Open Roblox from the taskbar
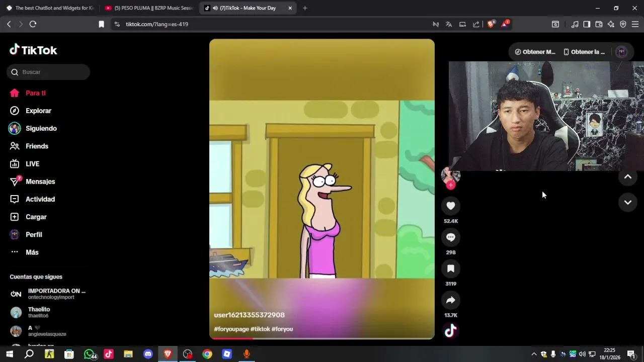Screen dimensions: 644x362 227,354
